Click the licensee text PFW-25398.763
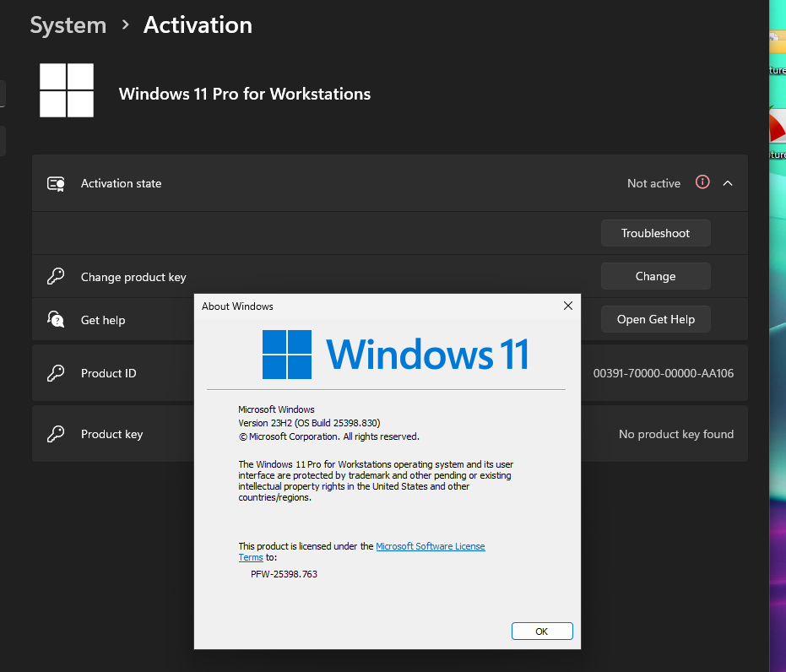Image resolution: width=786 pixels, height=672 pixels. tap(285, 574)
